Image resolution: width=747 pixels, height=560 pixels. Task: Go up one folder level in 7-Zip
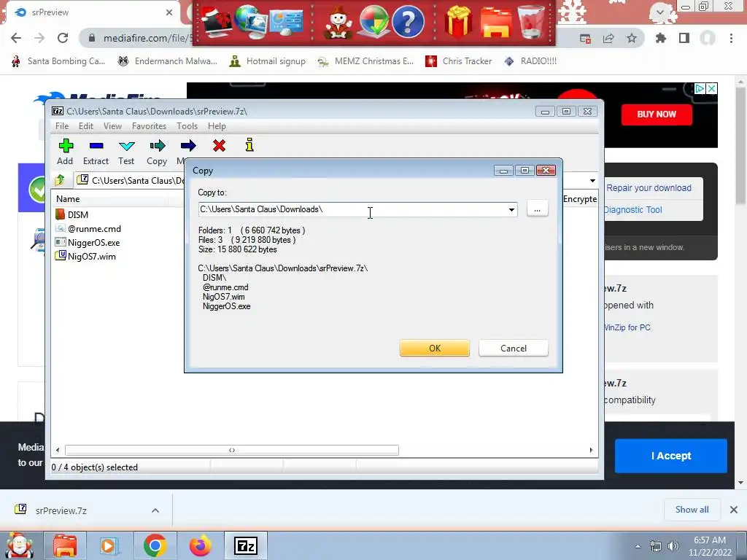click(x=60, y=180)
